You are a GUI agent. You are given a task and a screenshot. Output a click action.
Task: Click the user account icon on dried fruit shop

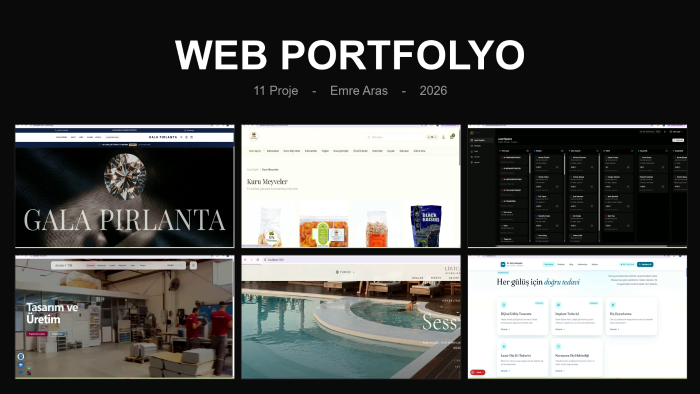[x=443, y=137]
